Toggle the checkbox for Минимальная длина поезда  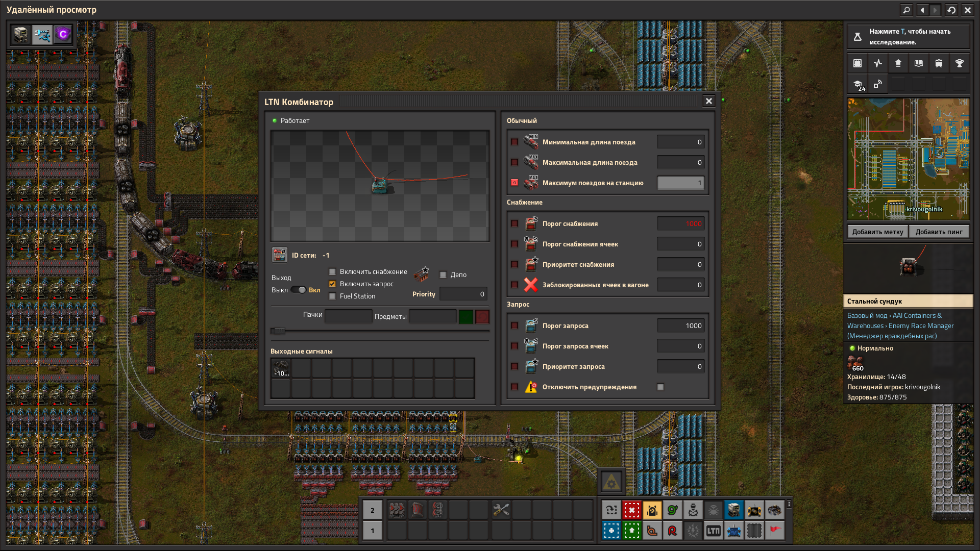click(514, 142)
